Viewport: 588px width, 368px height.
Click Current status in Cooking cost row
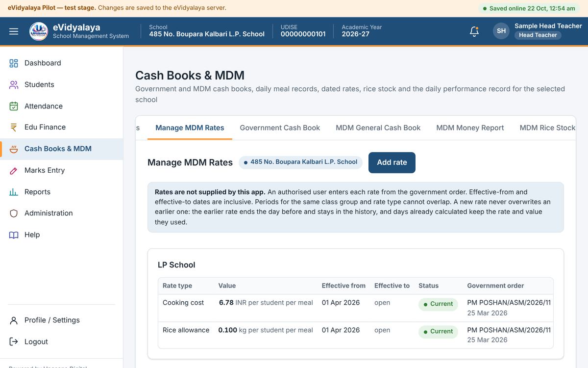click(438, 304)
